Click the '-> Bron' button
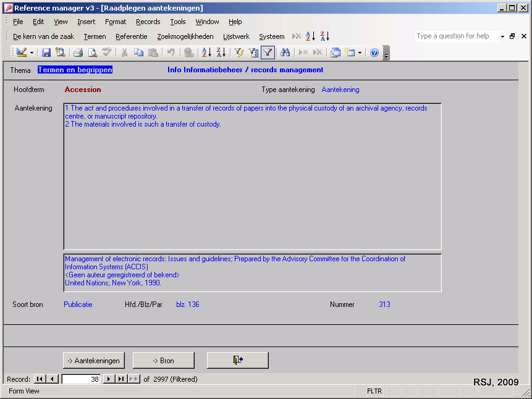The width and height of the screenshot is (532, 399). [163, 360]
